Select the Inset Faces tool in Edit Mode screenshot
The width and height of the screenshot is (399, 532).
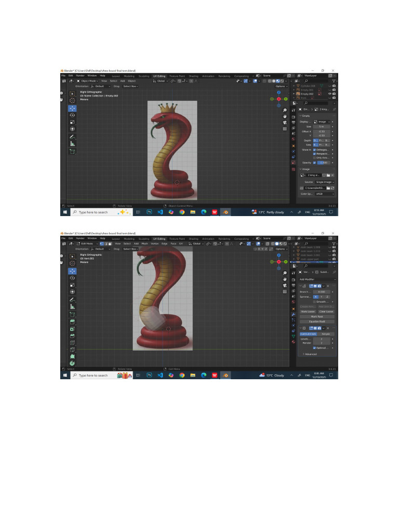click(x=72, y=329)
